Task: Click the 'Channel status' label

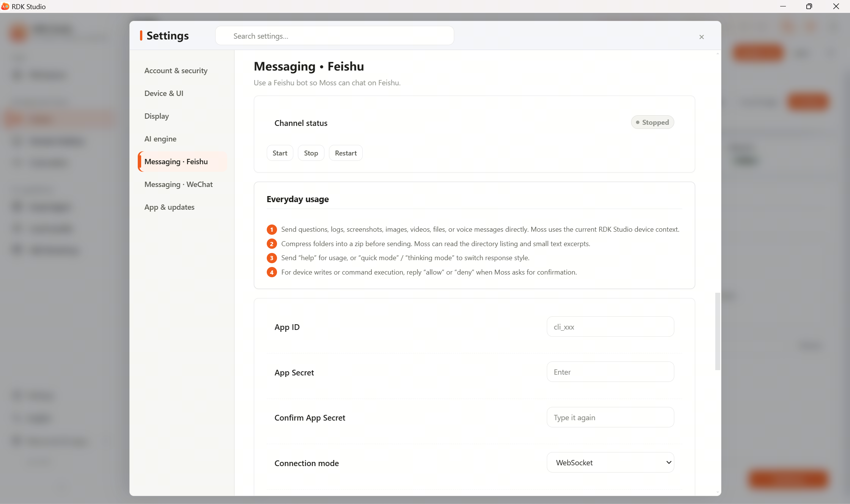Action: pyautogui.click(x=301, y=123)
